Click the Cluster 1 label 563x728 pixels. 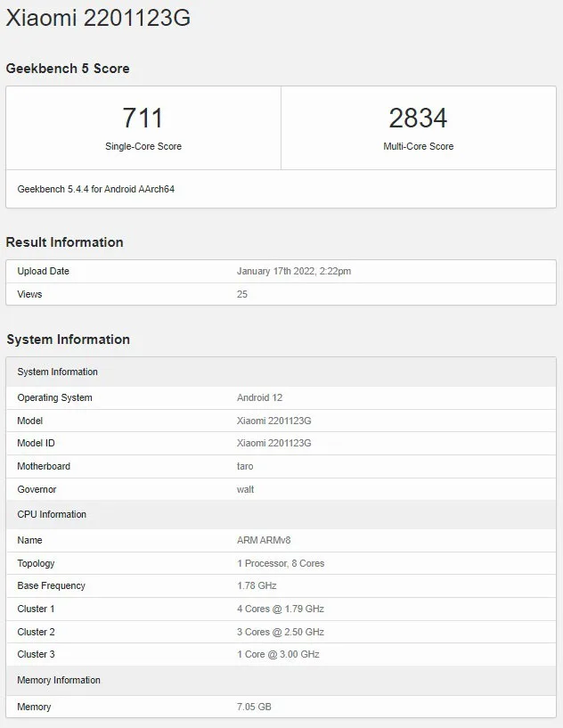pyautogui.click(x=36, y=609)
